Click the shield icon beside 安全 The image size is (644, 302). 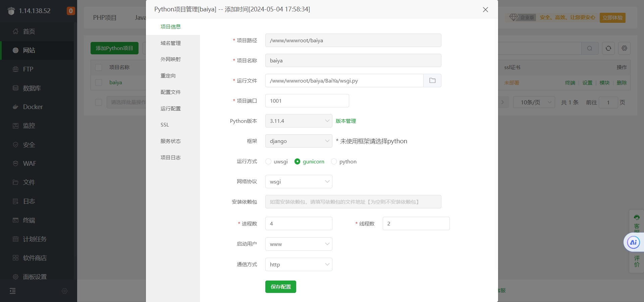coord(15,145)
